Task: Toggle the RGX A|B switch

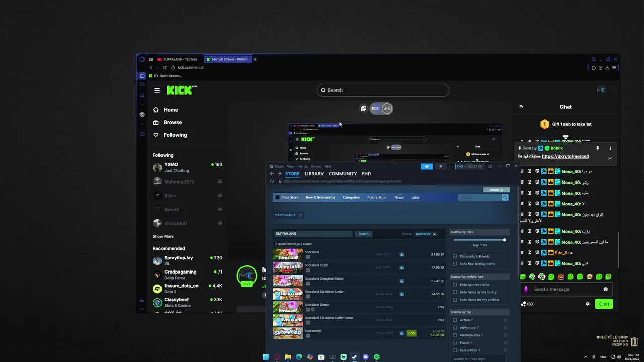Action: point(381,108)
